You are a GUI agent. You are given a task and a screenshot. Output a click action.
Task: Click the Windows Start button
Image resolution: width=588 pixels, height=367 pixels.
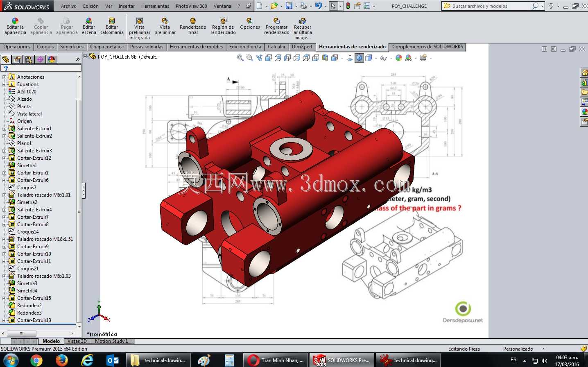[x=11, y=360]
